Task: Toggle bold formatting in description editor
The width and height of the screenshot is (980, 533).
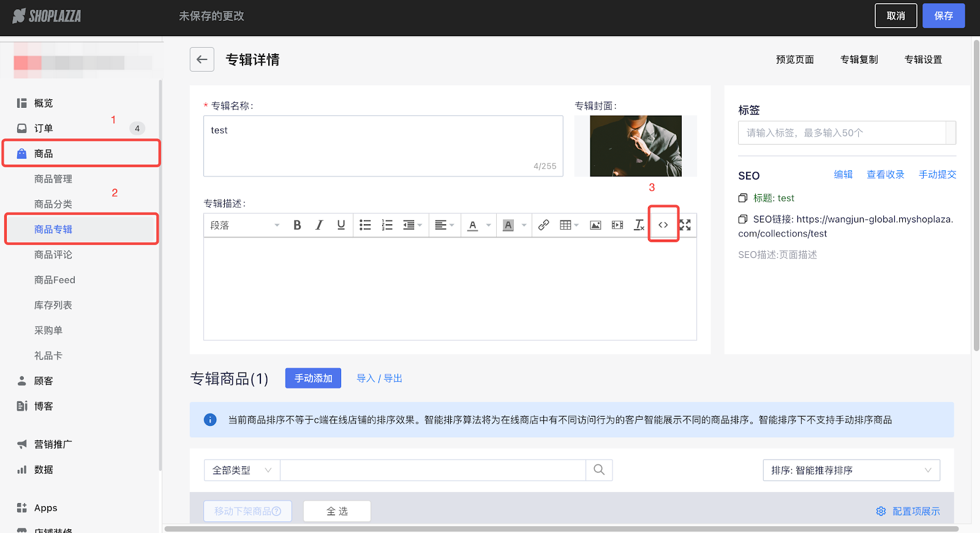Action: [297, 225]
